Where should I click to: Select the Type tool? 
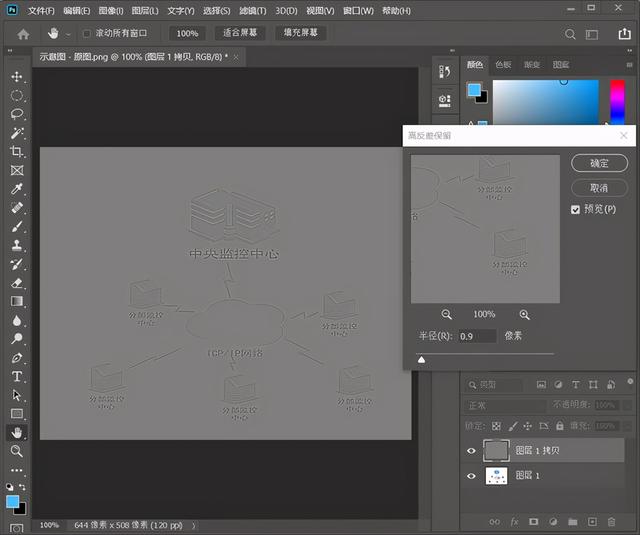click(17, 376)
